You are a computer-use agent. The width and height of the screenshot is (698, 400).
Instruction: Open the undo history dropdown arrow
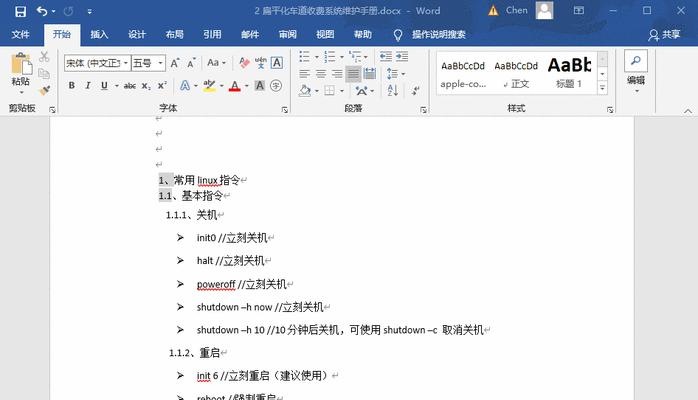53,12
